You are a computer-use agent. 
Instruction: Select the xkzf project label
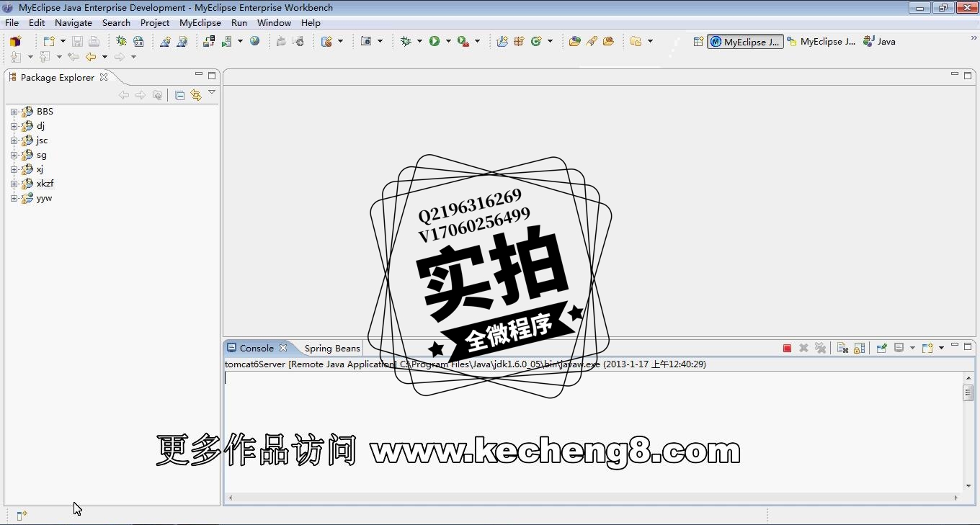(45, 184)
